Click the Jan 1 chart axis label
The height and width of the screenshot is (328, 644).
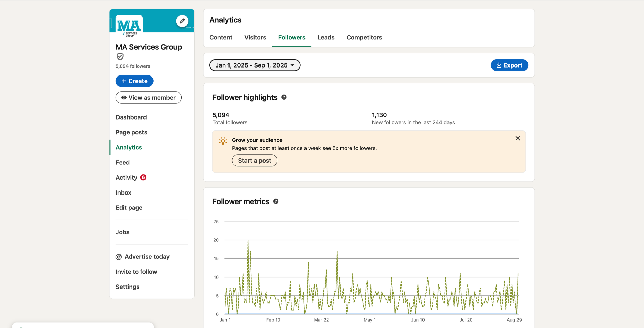pos(225,320)
